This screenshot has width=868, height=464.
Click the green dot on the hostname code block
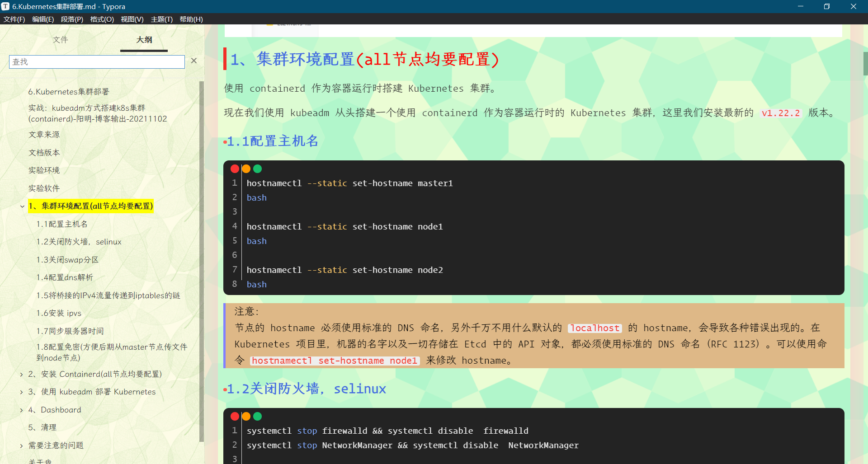pos(258,169)
